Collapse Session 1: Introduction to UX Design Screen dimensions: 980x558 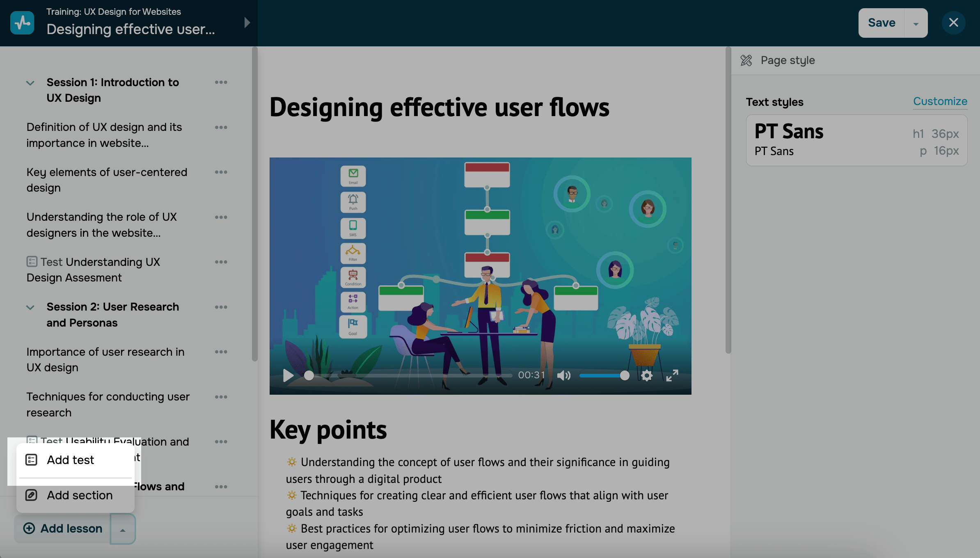coord(30,83)
